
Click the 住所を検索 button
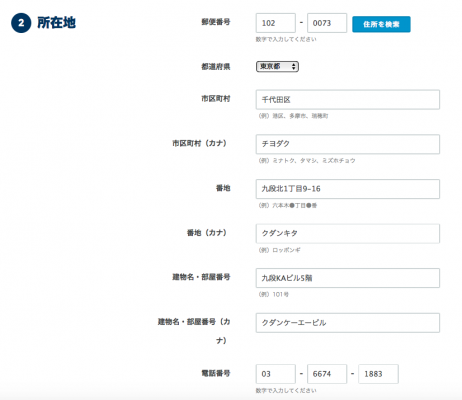(x=381, y=24)
